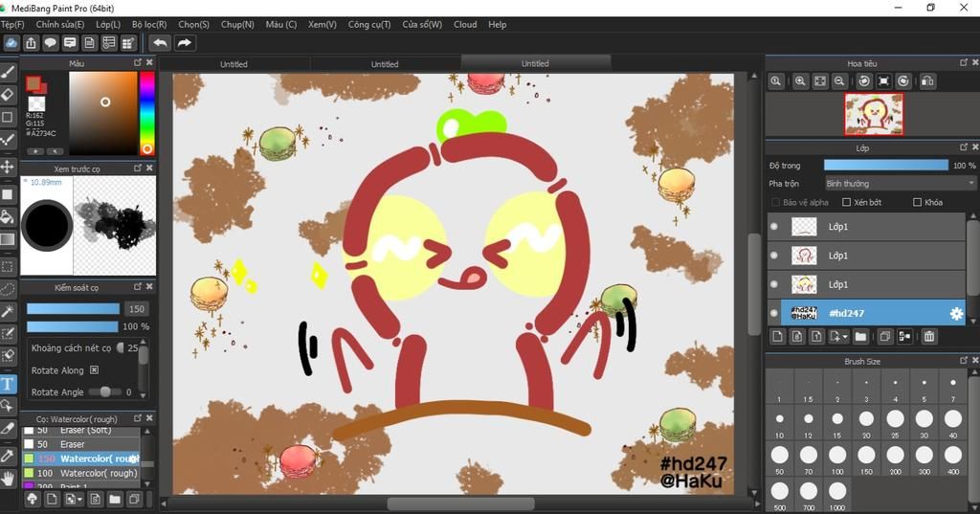
Task: Click the Redo arrow
Action: coord(185,42)
